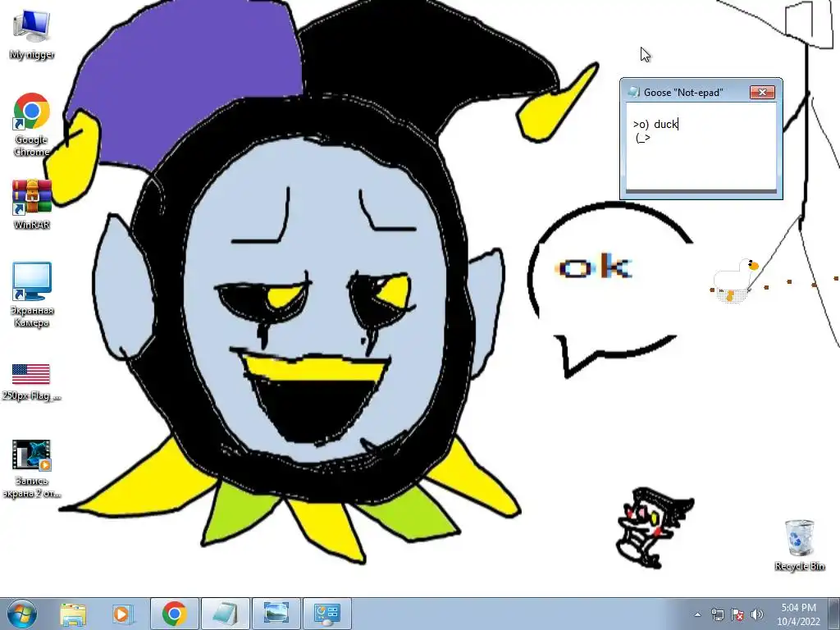This screenshot has height=630, width=840.
Task: Open the Windows Start menu
Action: tap(21, 614)
